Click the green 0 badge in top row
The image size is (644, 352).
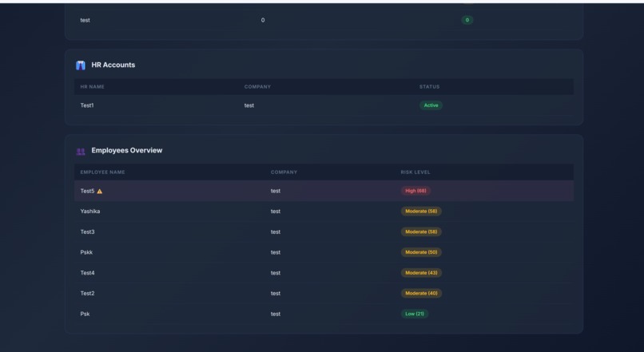pyautogui.click(x=467, y=20)
